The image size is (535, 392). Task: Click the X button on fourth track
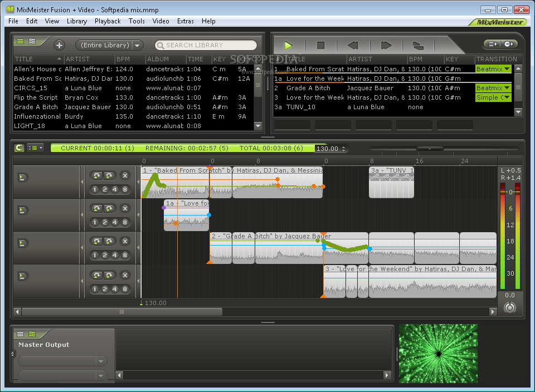pos(125,275)
